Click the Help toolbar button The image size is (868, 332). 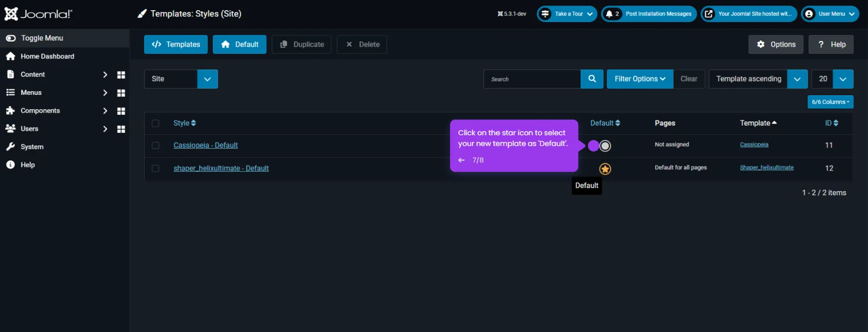pos(831,45)
